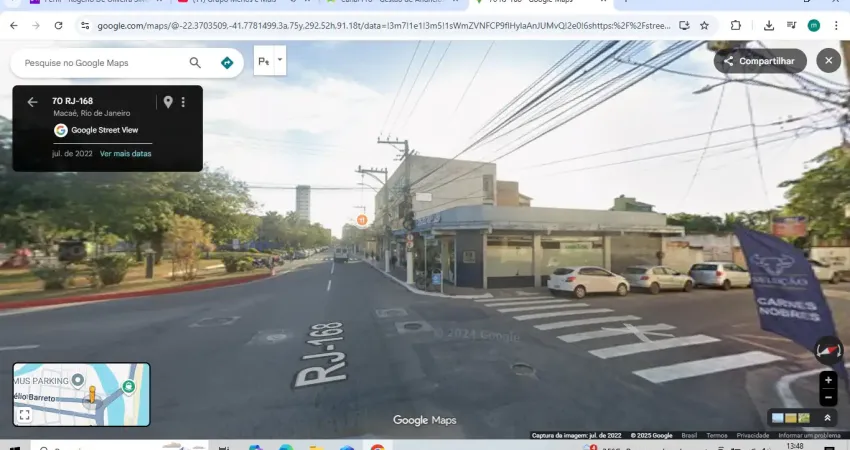Click the jul. de 2022 date text
The height and width of the screenshot is (450, 850).
(72, 154)
